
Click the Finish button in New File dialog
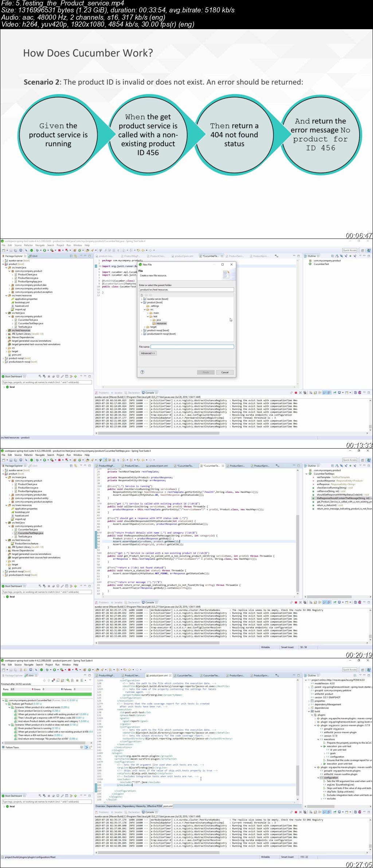(205, 372)
